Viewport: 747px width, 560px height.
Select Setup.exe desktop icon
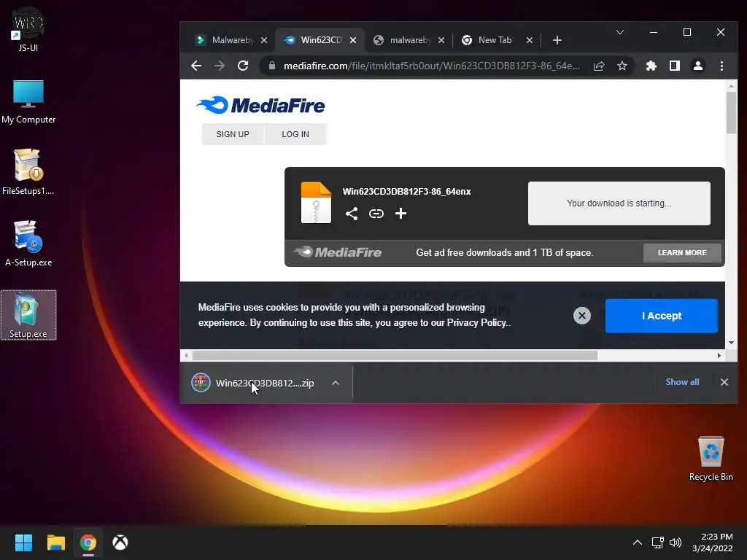tap(28, 315)
